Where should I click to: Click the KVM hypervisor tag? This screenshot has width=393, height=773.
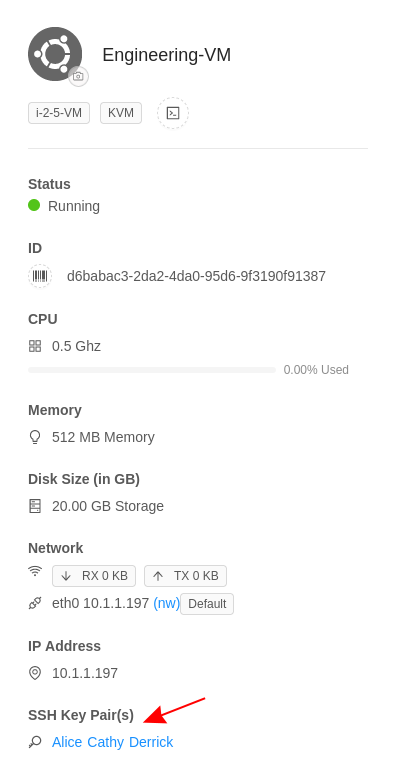pyautogui.click(x=121, y=113)
